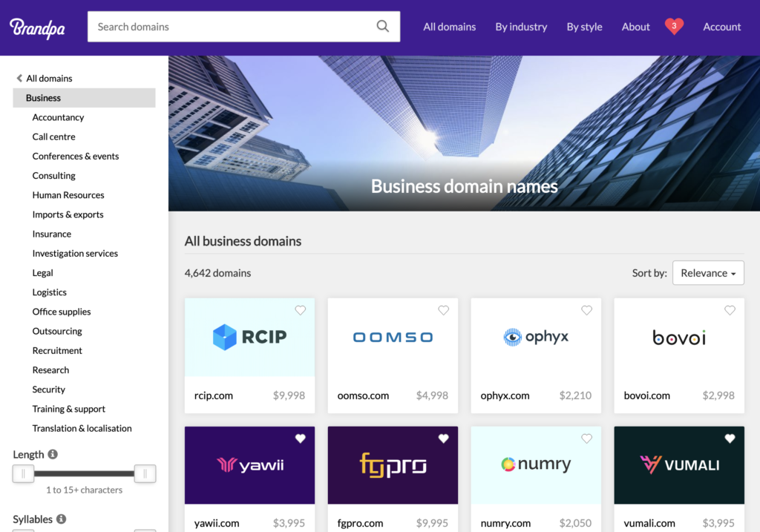Open the numry logo thumbnail

click(536, 465)
